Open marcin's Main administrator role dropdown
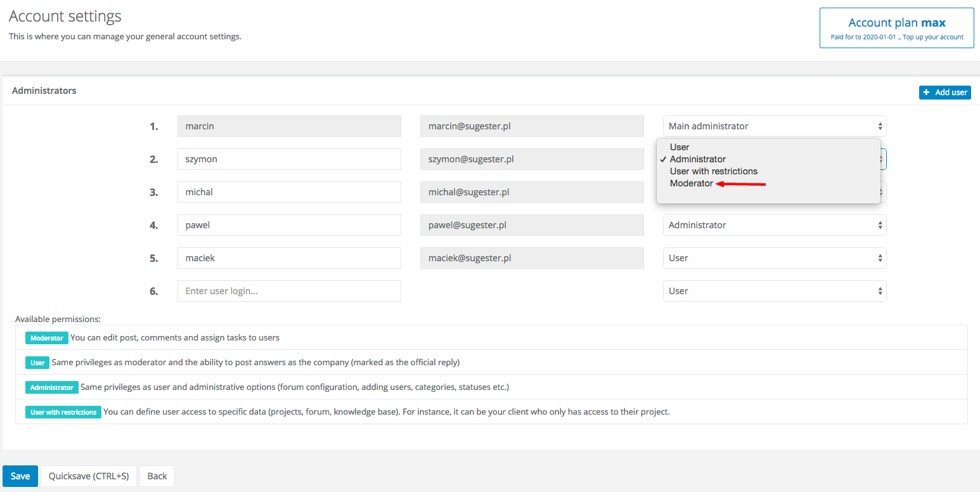The width and height of the screenshot is (980, 492). [x=774, y=126]
